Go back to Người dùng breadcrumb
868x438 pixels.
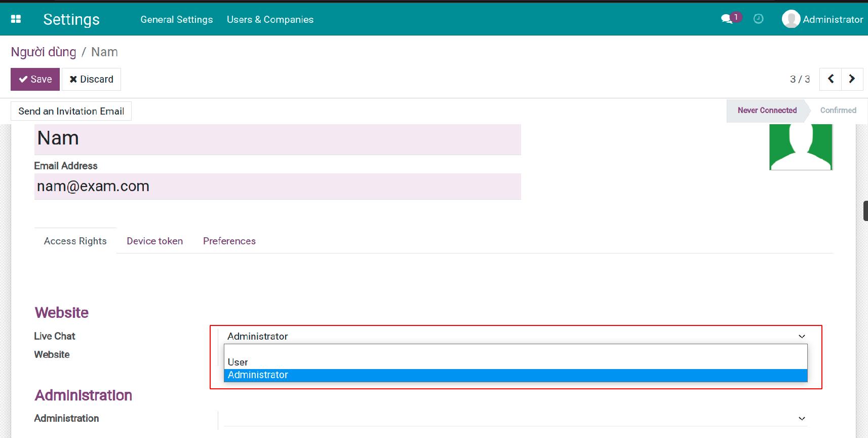44,52
